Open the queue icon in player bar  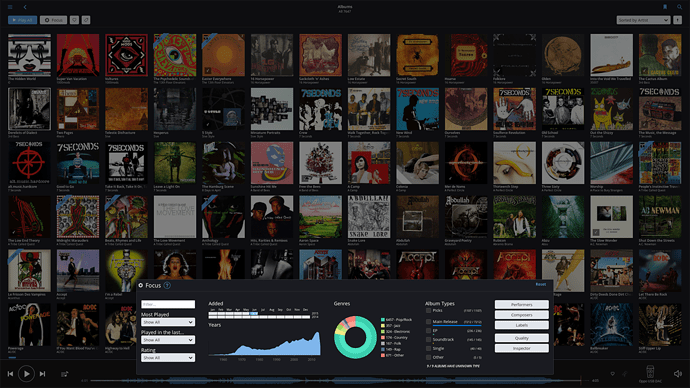[65, 374]
